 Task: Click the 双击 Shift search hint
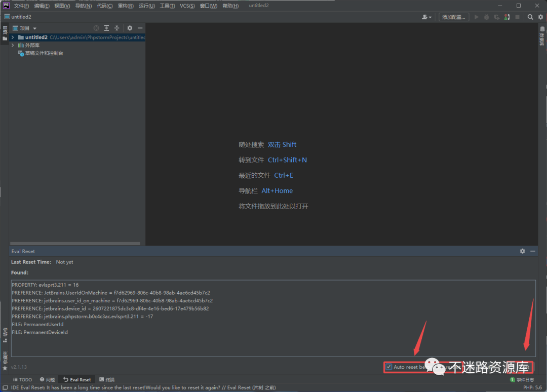[x=282, y=145]
